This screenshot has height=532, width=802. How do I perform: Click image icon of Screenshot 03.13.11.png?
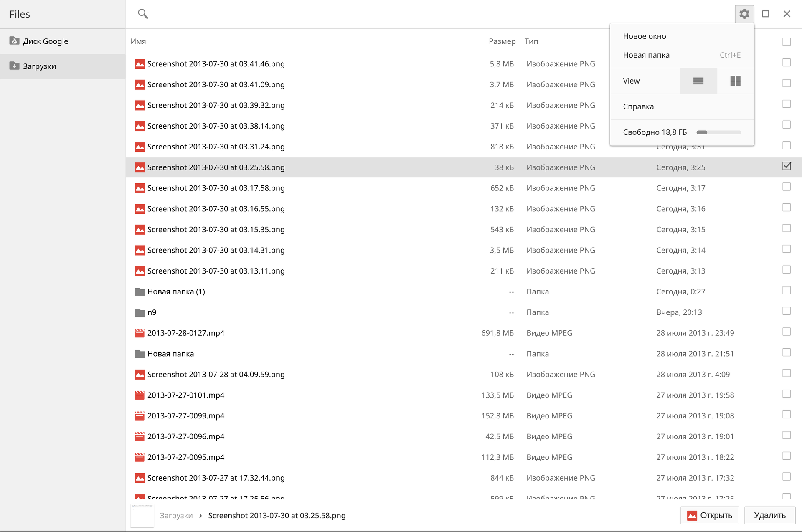coord(140,271)
